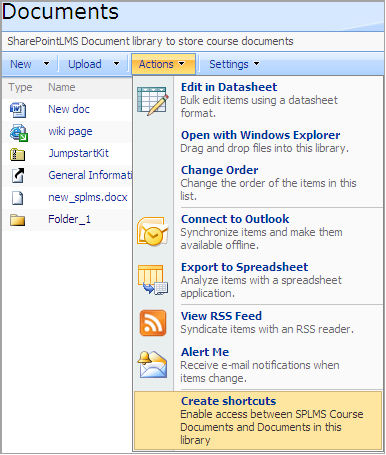
Task: Click the orange RSS feed icon
Action: pyautogui.click(x=153, y=323)
